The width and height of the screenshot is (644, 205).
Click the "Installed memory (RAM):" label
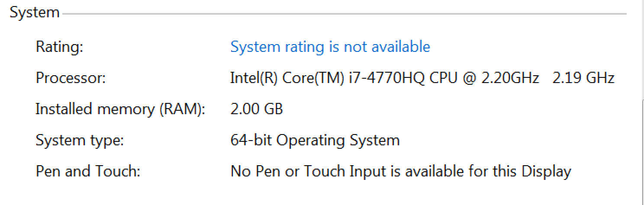[x=120, y=109]
